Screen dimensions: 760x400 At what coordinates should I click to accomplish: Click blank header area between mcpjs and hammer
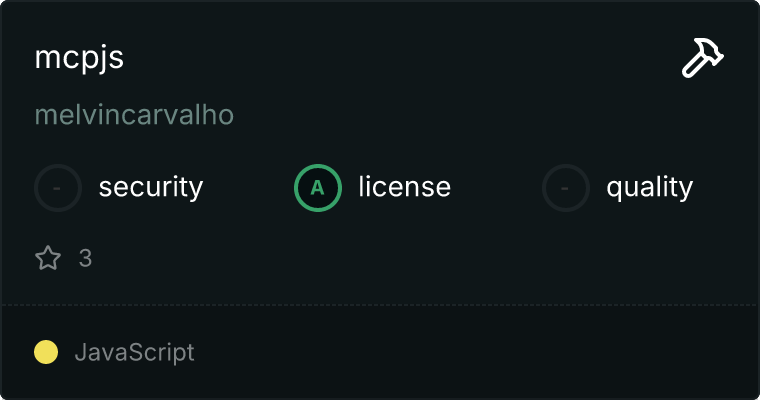(400, 58)
